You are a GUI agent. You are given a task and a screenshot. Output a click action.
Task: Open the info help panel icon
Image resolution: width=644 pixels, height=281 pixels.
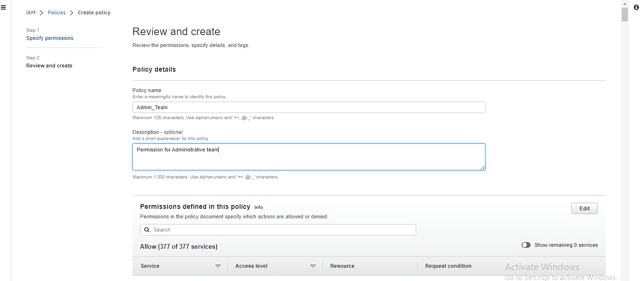[x=636, y=8]
